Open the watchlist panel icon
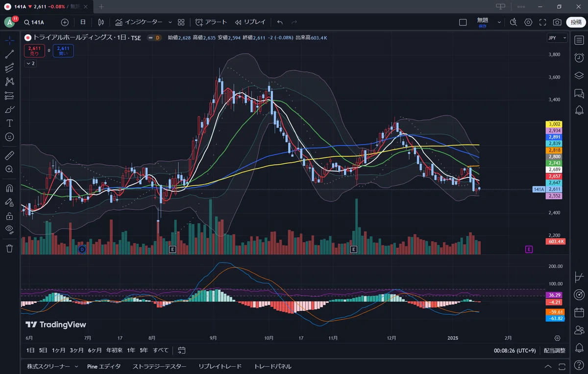The width and height of the screenshot is (588, 374). 579,40
